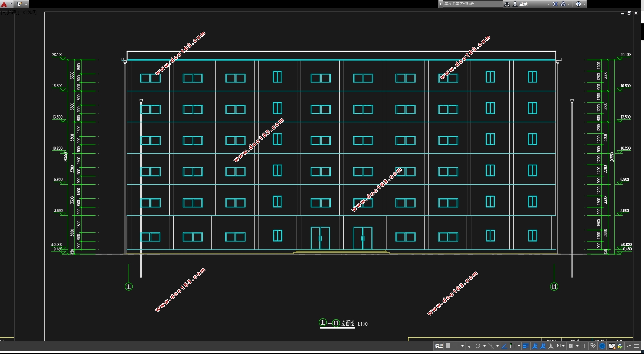Screen dimensions: 644x354
Task: Open the Help question mark icon
Action: tap(579, 4)
